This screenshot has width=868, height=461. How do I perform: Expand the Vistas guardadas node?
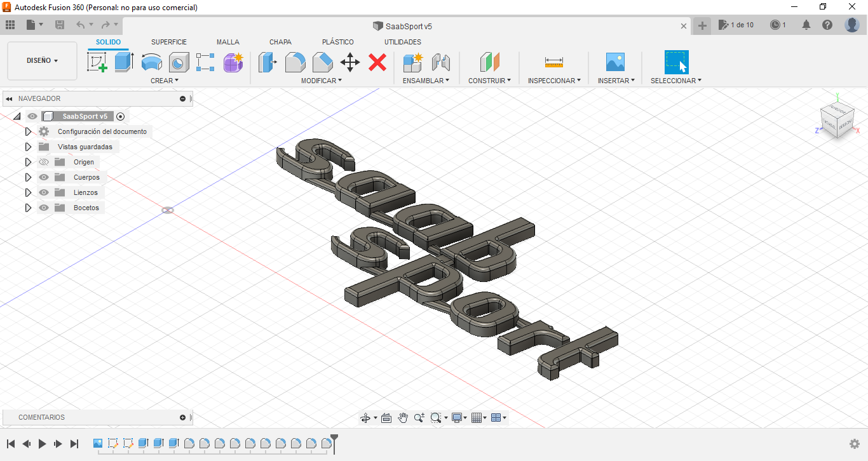(28, 147)
